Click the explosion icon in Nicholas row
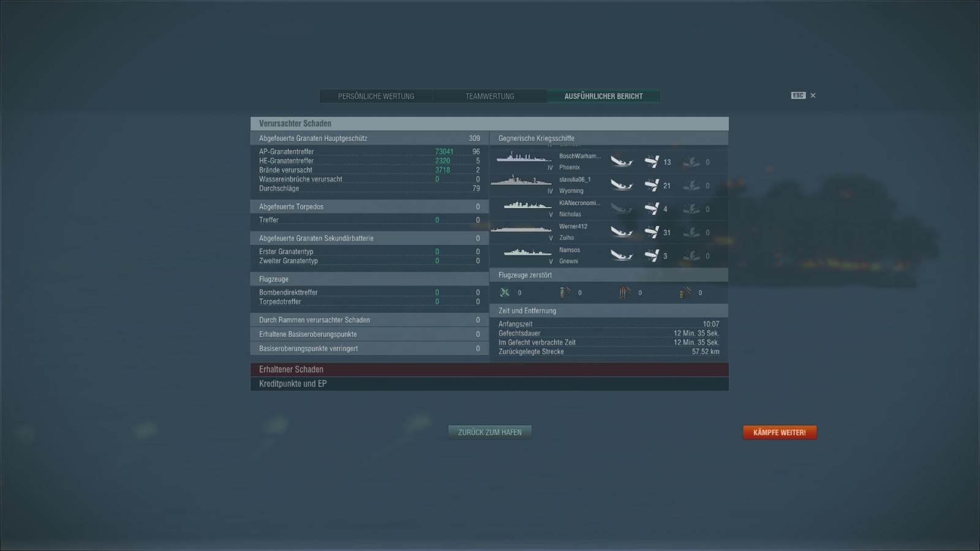 point(692,209)
